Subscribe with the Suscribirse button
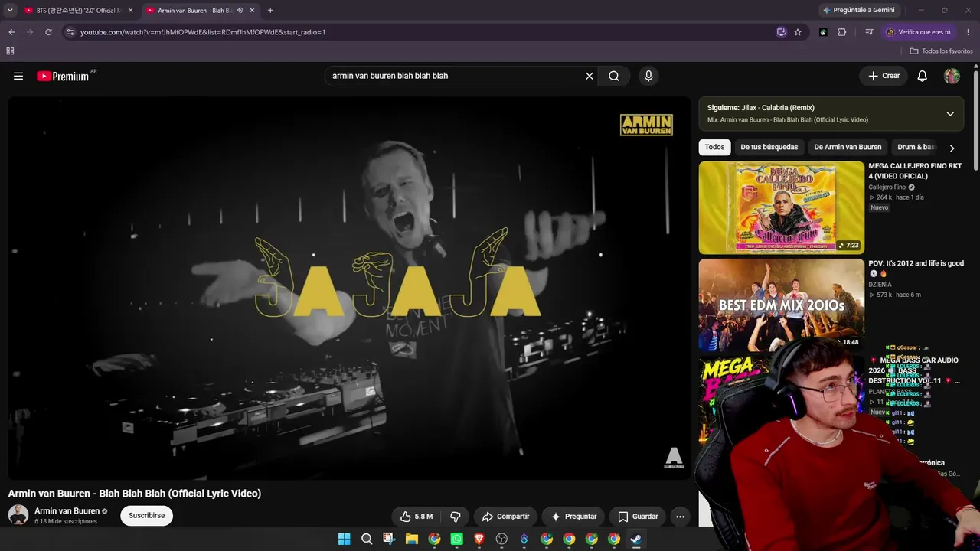 click(x=147, y=516)
